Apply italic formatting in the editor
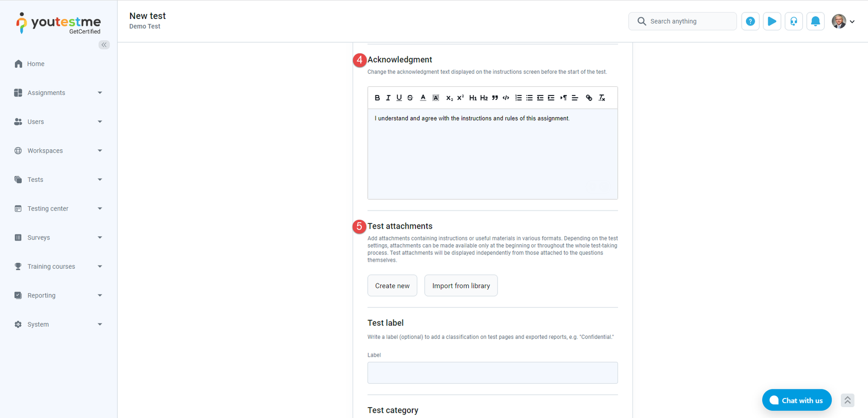 tap(388, 98)
